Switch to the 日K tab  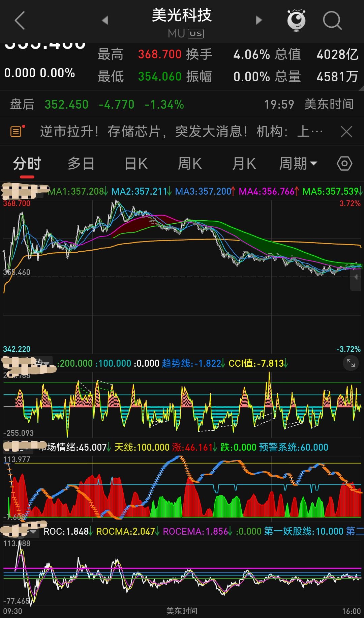click(136, 164)
